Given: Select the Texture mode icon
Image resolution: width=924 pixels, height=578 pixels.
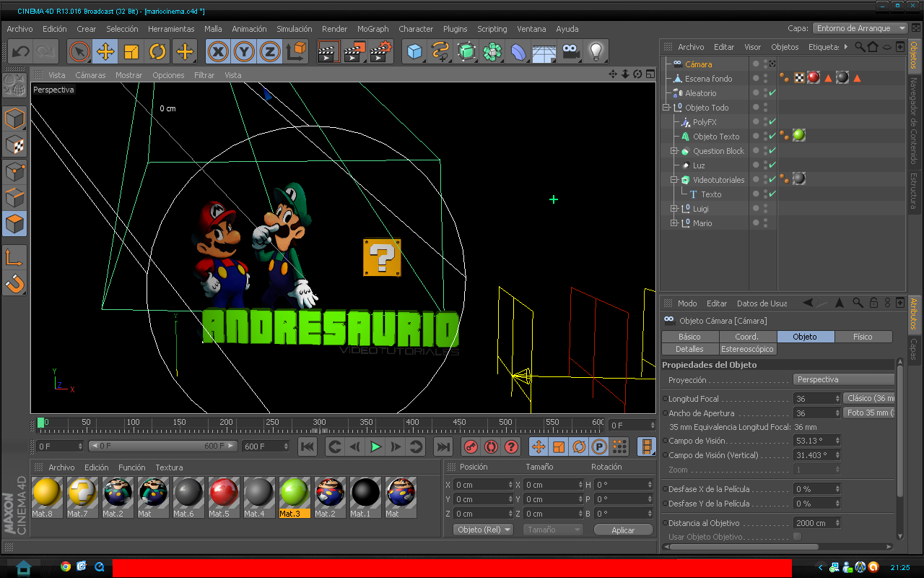Looking at the screenshot, I should click(x=15, y=145).
